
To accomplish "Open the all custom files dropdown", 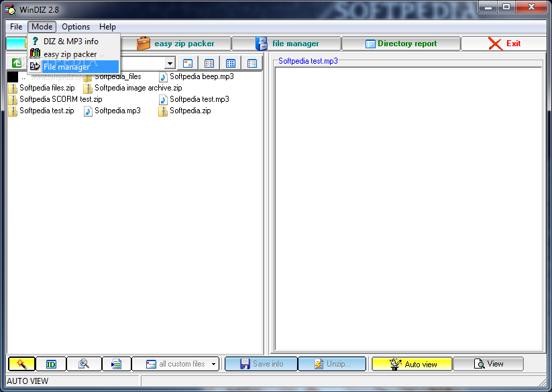I will 176,364.
